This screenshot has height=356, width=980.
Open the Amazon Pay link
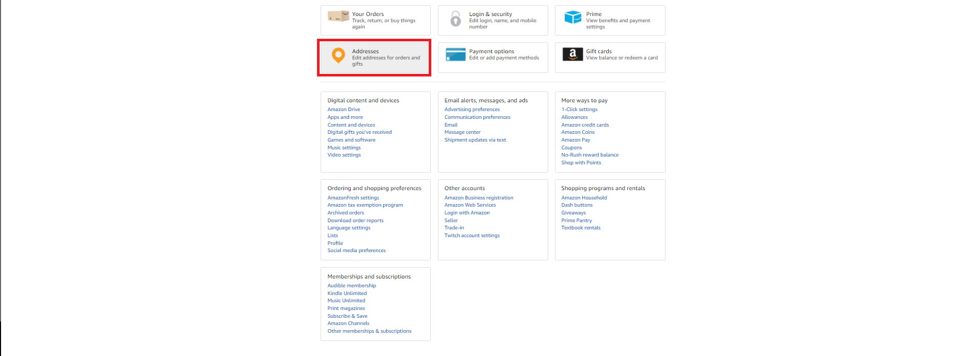[576, 140]
